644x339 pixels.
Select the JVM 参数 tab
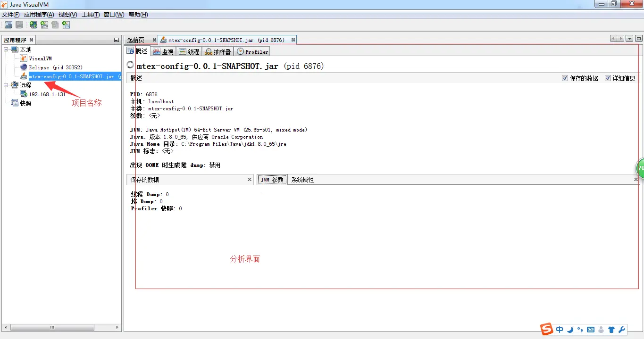point(272,180)
